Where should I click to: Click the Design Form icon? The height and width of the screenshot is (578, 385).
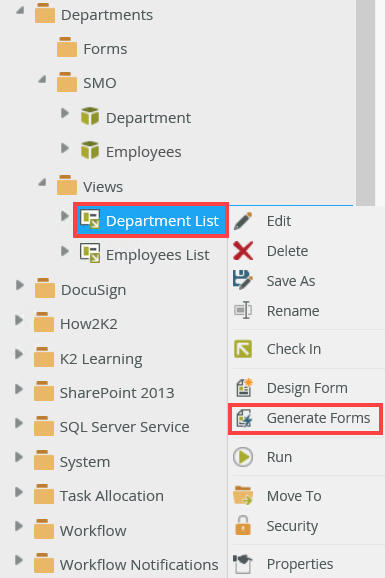click(x=244, y=387)
